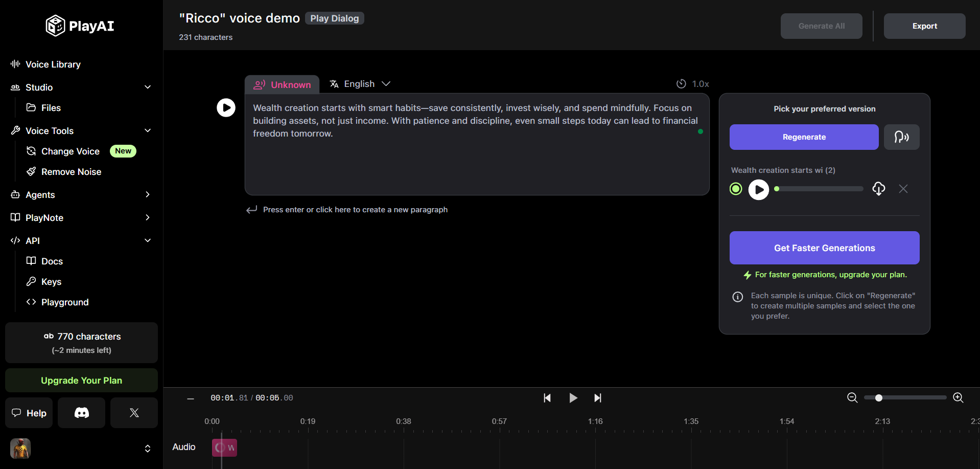This screenshot has width=980, height=469.
Task: Open the Change Voice tool
Action: click(71, 151)
